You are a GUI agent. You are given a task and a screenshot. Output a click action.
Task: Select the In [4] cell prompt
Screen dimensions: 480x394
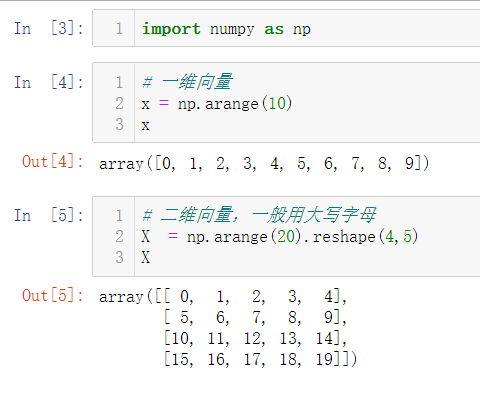49,82
